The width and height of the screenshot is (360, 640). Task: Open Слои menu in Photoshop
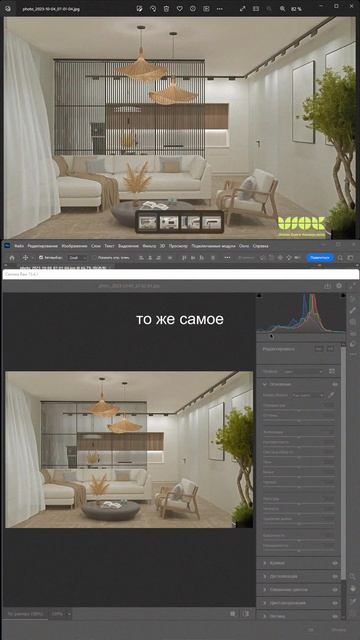click(x=96, y=246)
